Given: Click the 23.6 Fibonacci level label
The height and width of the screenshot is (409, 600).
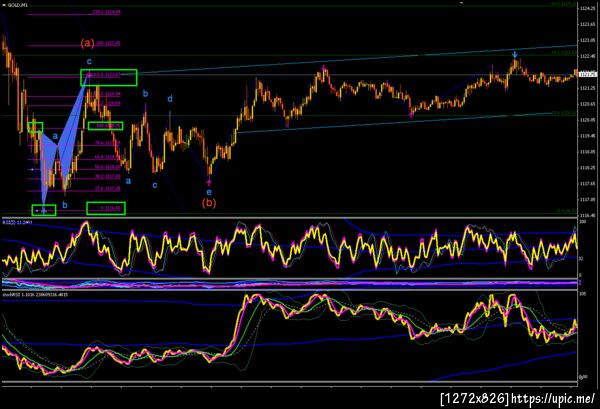Looking at the screenshot, I should (x=108, y=188).
